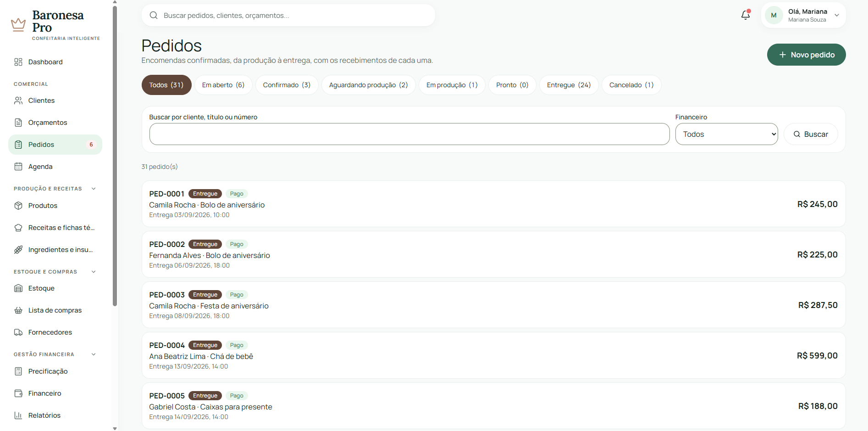Click the Buscar button

tap(811, 134)
